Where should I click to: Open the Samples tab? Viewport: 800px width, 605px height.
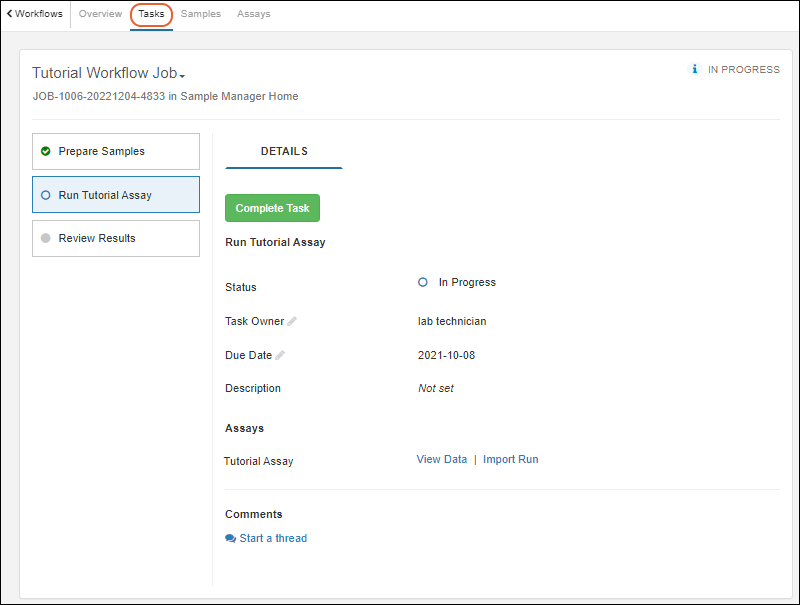[x=201, y=14]
